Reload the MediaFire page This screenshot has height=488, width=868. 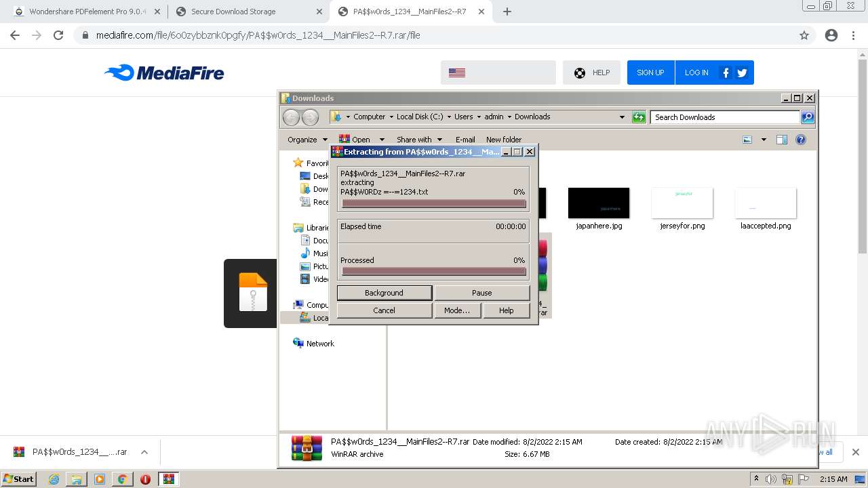click(58, 35)
